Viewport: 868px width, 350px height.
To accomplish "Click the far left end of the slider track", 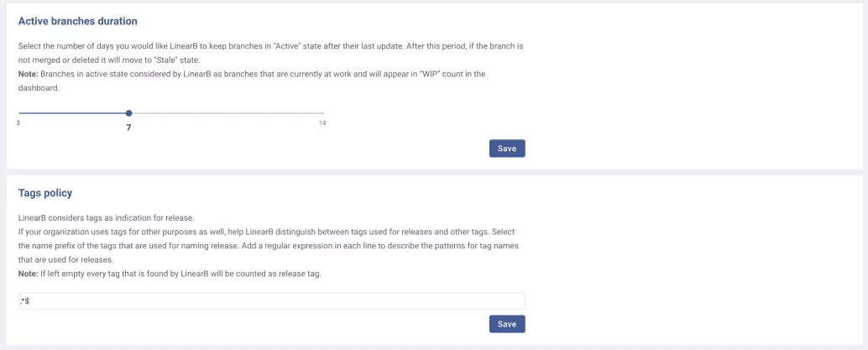I will pyautogui.click(x=19, y=113).
